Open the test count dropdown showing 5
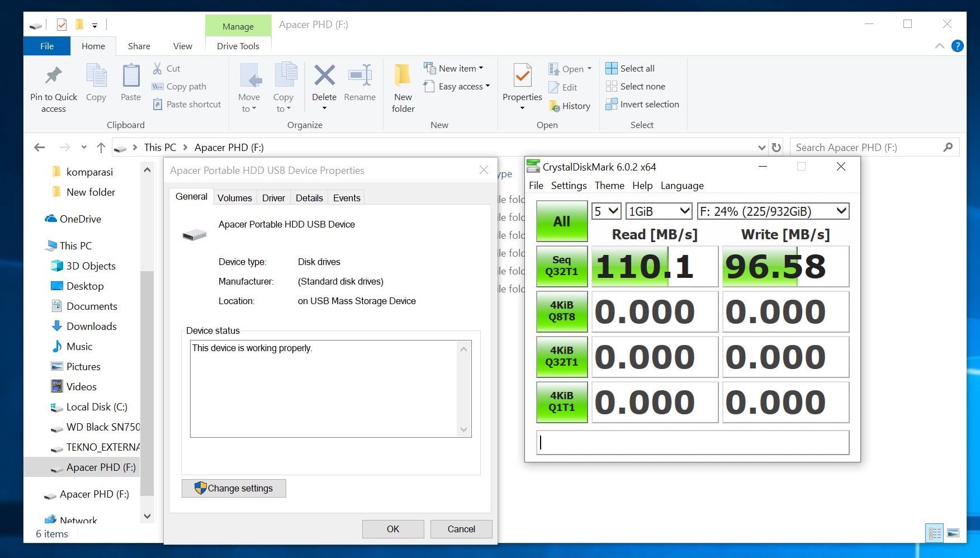This screenshot has width=980, height=558. (x=607, y=211)
